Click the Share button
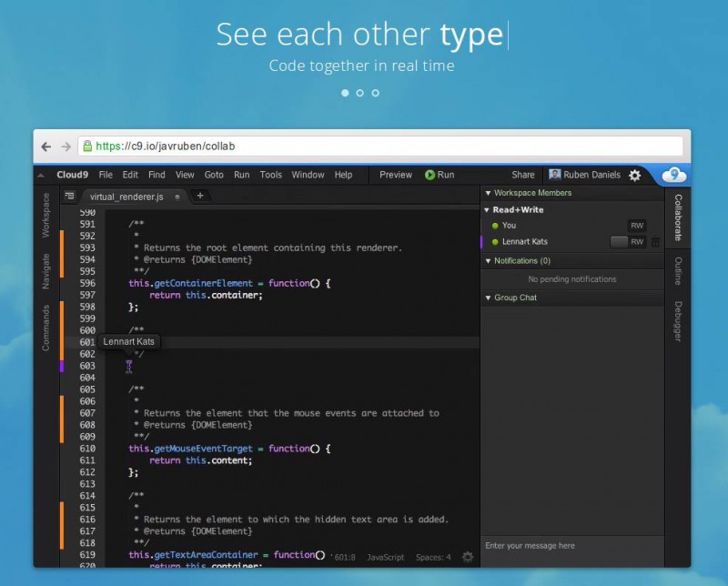728x586 pixels. click(x=523, y=175)
